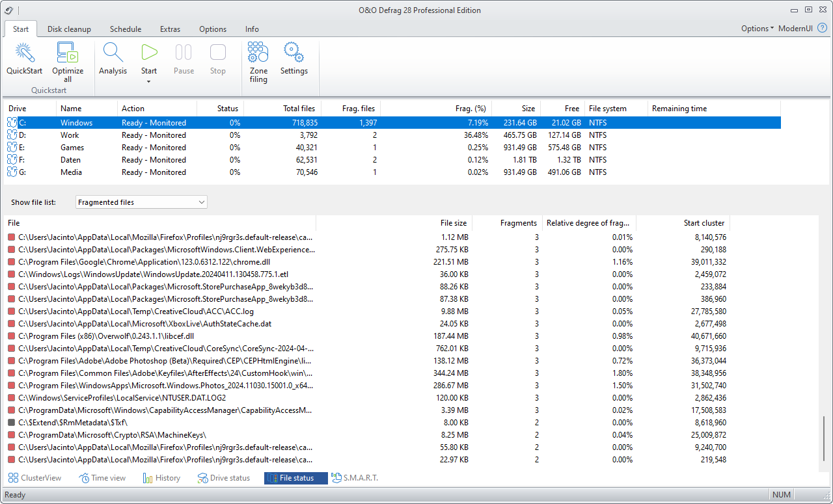
Task: Open the Help question mark icon
Action: (823, 29)
